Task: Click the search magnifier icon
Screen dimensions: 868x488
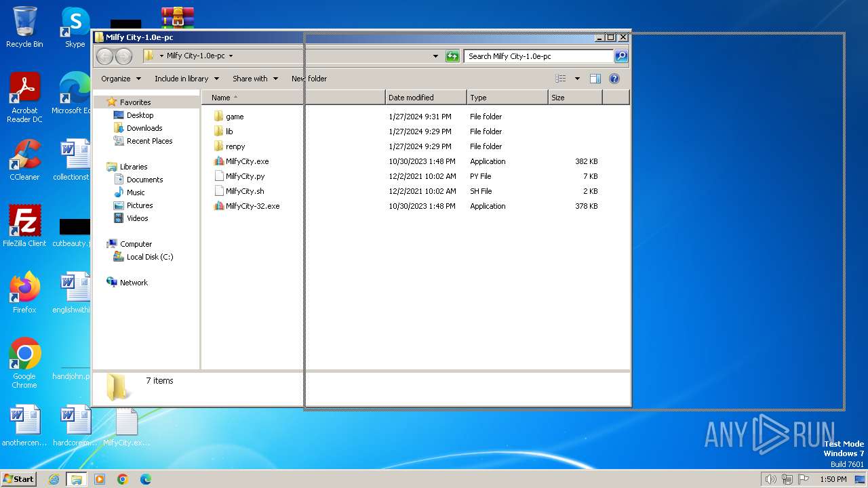Action: point(620,56)
